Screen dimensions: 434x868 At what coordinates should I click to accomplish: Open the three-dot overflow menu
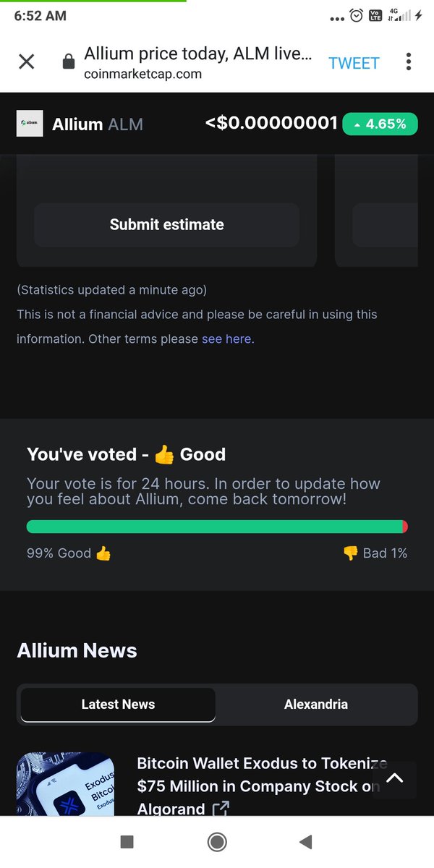click(409, 61)
